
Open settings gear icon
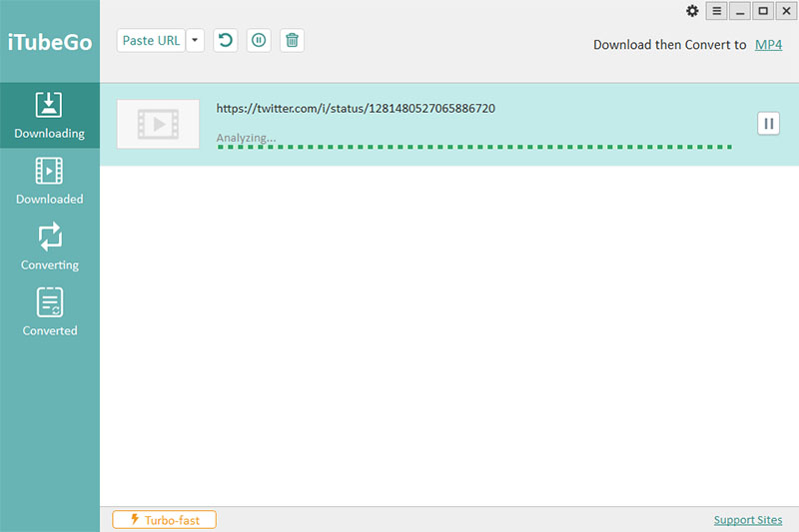(692, 11)
